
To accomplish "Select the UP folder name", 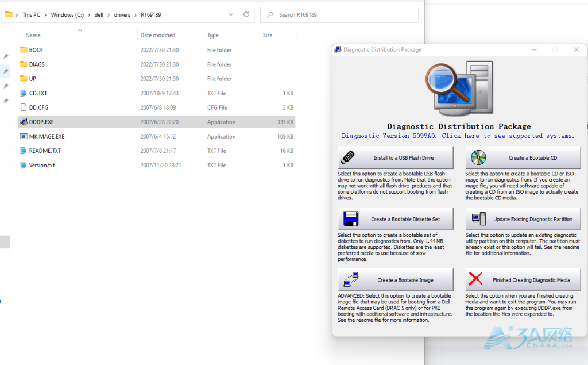I will pos(33,79).
